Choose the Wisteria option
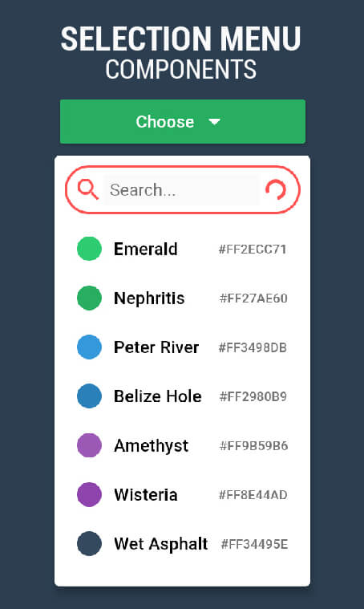Image resolution: width=364 pixels, height=609 pixels. 182,494
